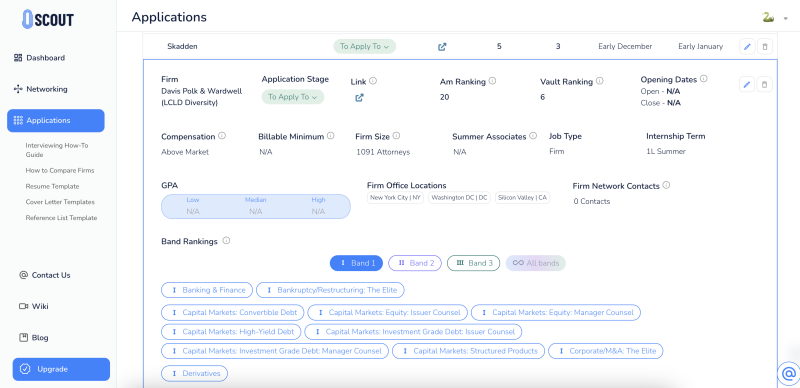Click the 0 Contacts text
The image size is (800, 388).
(x=591, y=201)
